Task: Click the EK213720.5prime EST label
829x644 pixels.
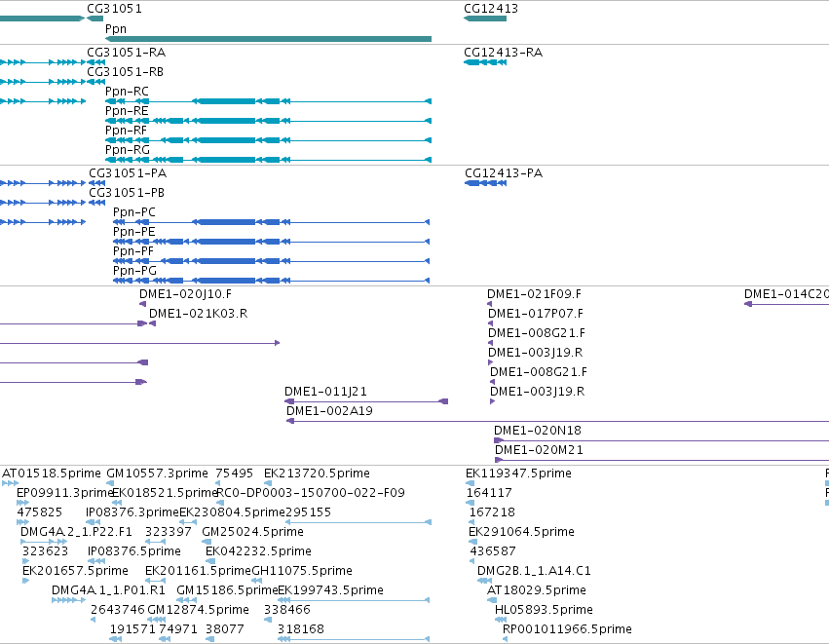Action: pos(317,474)
